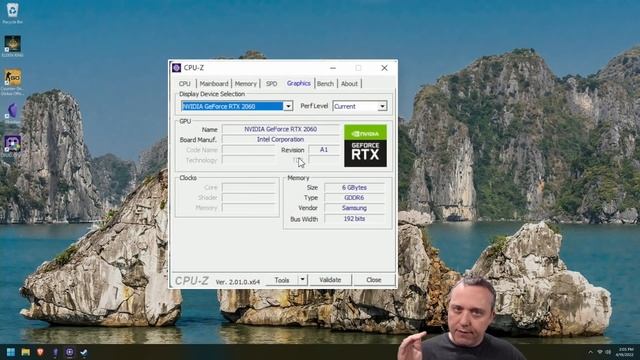
Task: Click the Validate button
Action: point(330,280)
